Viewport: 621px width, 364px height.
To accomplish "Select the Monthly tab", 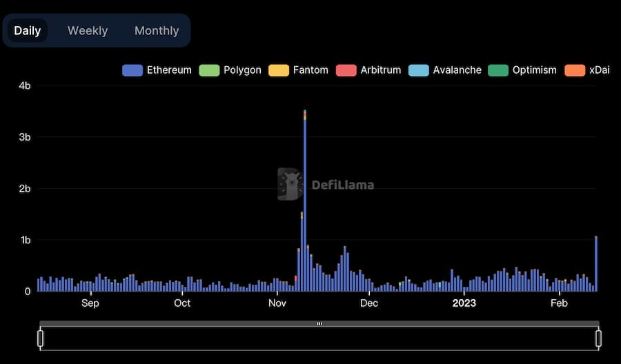I will click(157, 30).
